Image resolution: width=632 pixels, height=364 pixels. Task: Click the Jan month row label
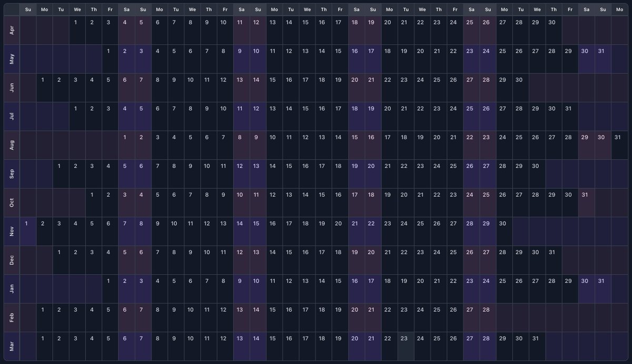click(12, 288)
